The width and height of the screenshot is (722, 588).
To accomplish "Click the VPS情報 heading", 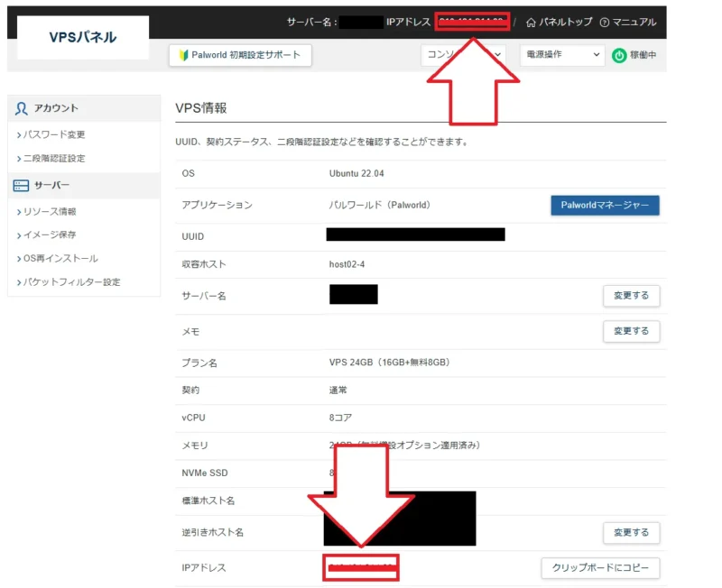I will coord(201,108).
